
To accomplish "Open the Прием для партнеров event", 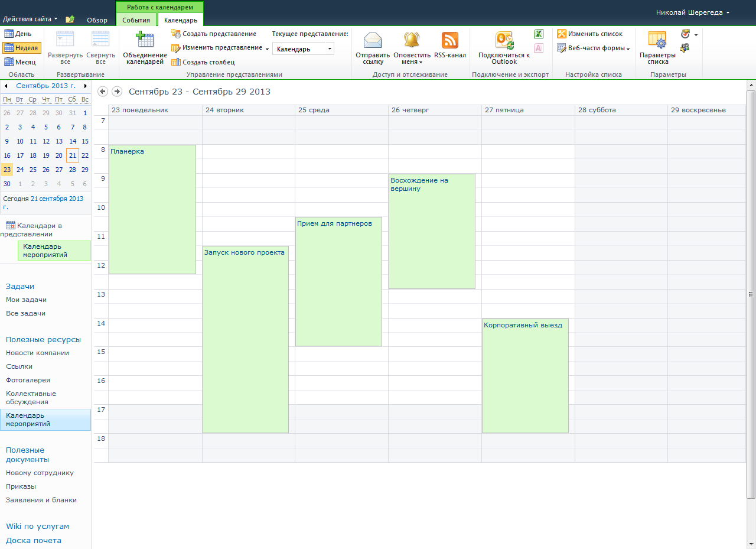I will [338, 281].
